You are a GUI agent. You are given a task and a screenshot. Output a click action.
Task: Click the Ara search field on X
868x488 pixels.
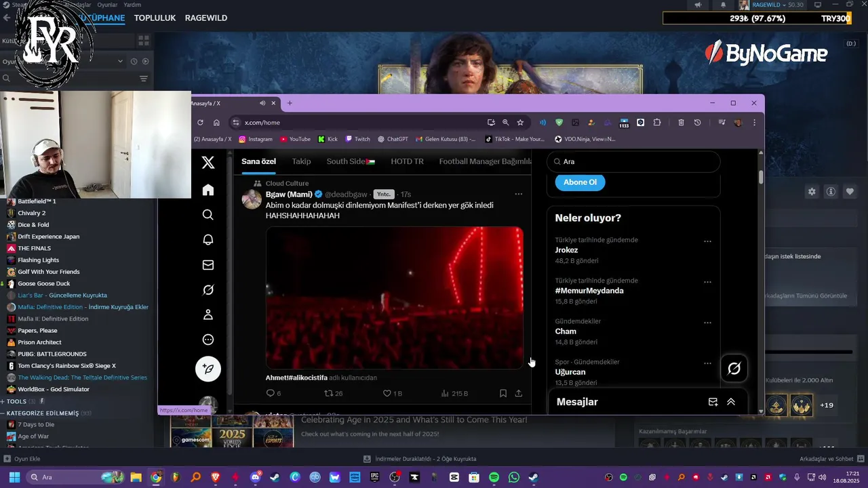point(633,162)
